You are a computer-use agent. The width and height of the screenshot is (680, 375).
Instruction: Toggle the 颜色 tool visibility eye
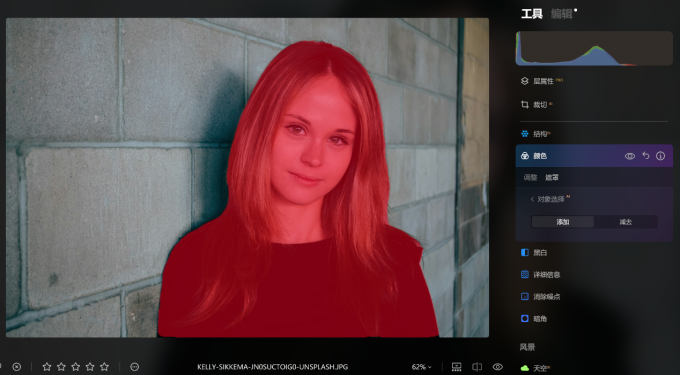coord(630,156)
